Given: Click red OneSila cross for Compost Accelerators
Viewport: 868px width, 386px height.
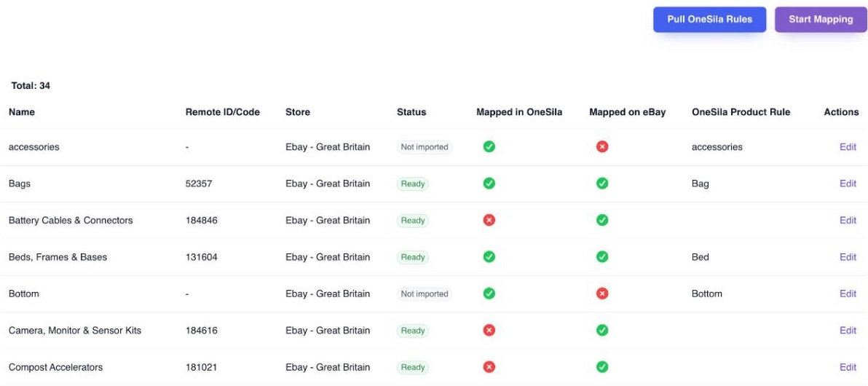Looking at the screenshot, I should tap(489, 367).
